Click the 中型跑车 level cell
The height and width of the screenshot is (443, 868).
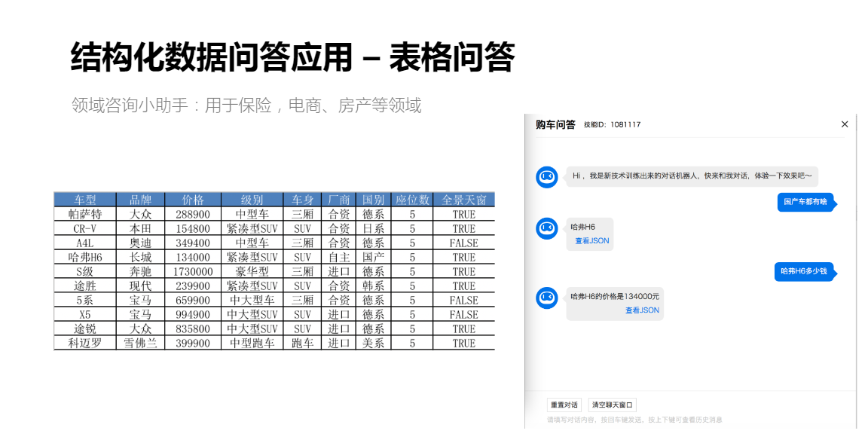(252, 344)
